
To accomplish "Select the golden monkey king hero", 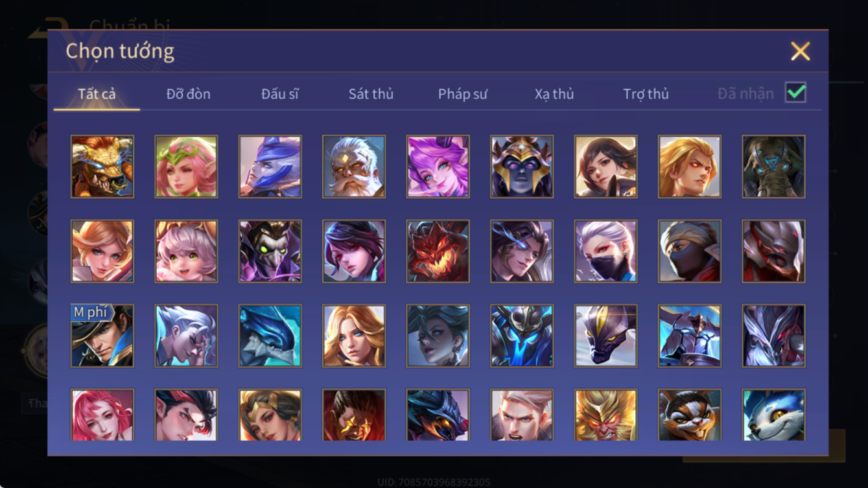I will (x=606, y=415).
